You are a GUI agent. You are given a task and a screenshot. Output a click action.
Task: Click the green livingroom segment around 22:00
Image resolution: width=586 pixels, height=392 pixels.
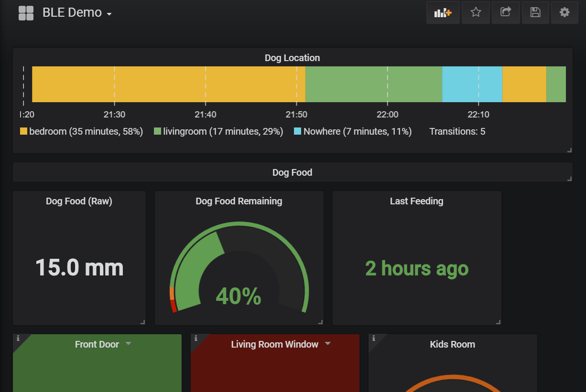coord(374,84)
